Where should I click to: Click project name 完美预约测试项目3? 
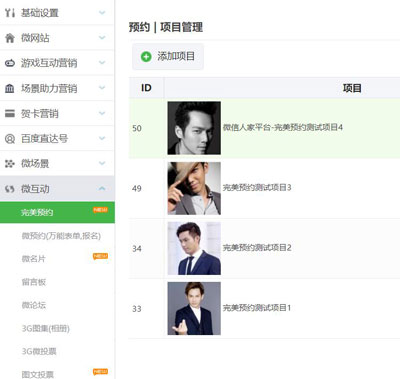point(257,188)
